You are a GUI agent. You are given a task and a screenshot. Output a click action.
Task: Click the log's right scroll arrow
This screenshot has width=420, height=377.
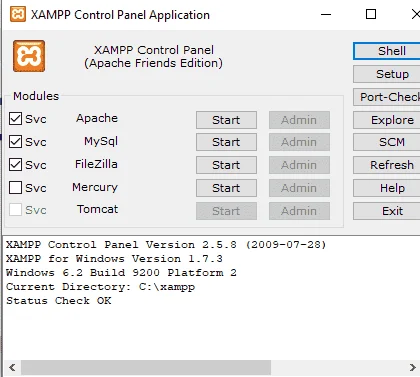click(x=412, y=368)
